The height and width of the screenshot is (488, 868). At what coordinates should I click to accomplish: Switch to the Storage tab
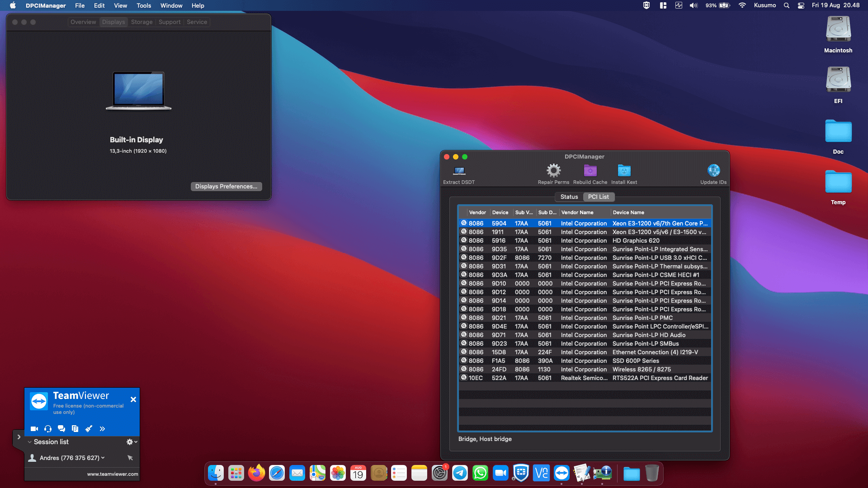point(142,22)
